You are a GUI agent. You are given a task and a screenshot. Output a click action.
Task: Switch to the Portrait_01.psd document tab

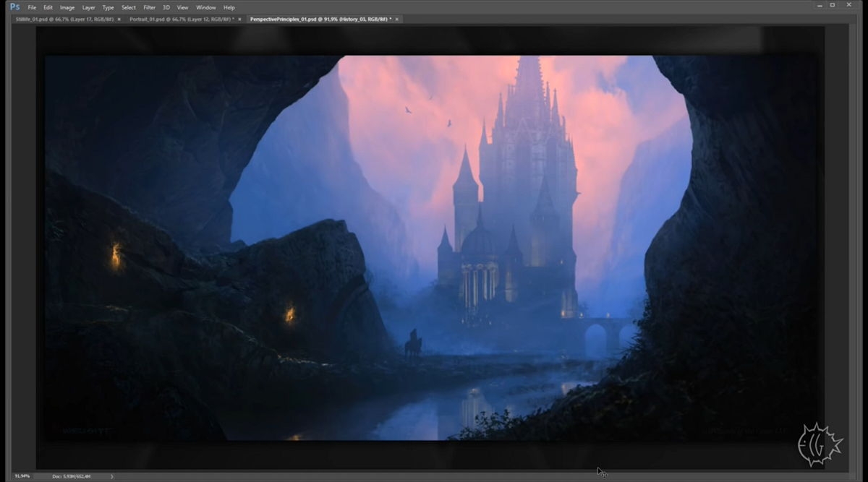(182, 19)
